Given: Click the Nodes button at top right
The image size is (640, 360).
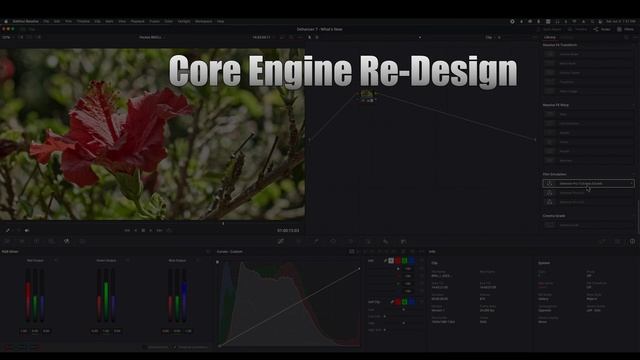Looking at the screenshot, I should (602, 29).
